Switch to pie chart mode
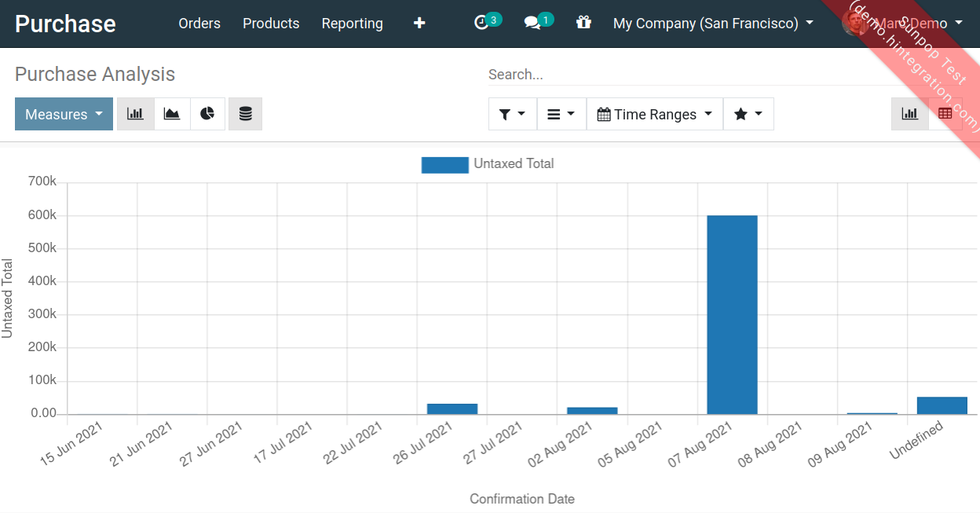 coord(207,114)
